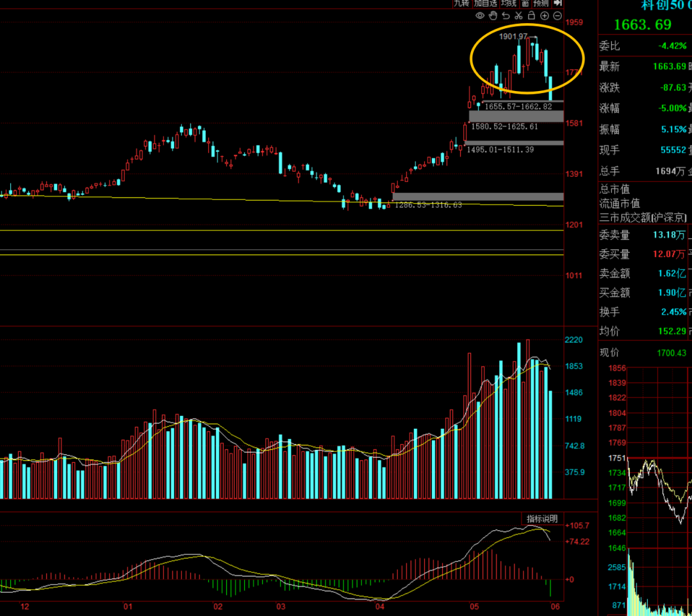Click the 12 month marker on time axis
Screen dimensions: 692x616
[x=25, y=606]
